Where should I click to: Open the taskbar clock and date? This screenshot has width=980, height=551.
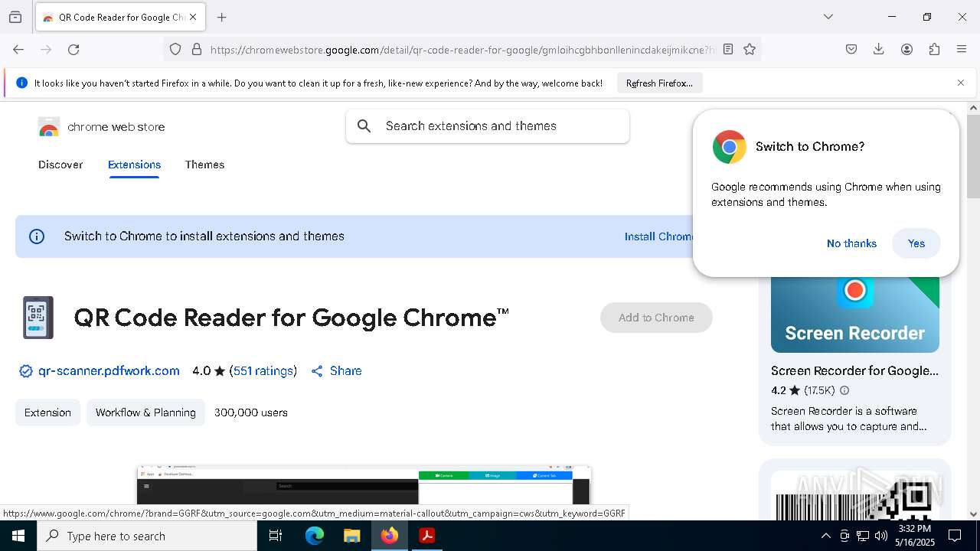[915, 536]
